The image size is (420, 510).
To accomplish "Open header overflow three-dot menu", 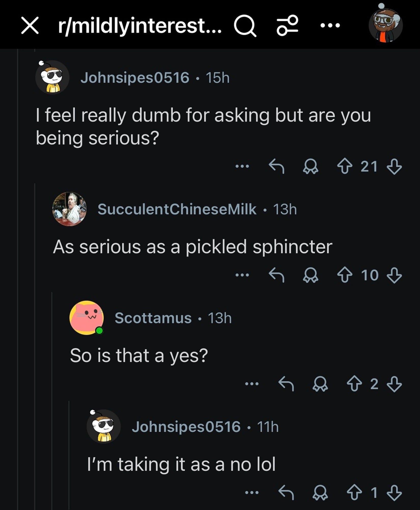I will (330, 25).
